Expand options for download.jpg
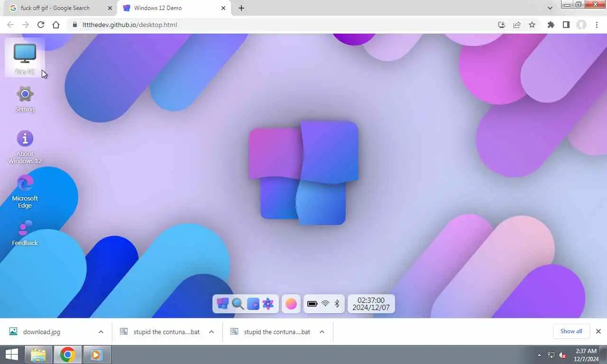 101,332
